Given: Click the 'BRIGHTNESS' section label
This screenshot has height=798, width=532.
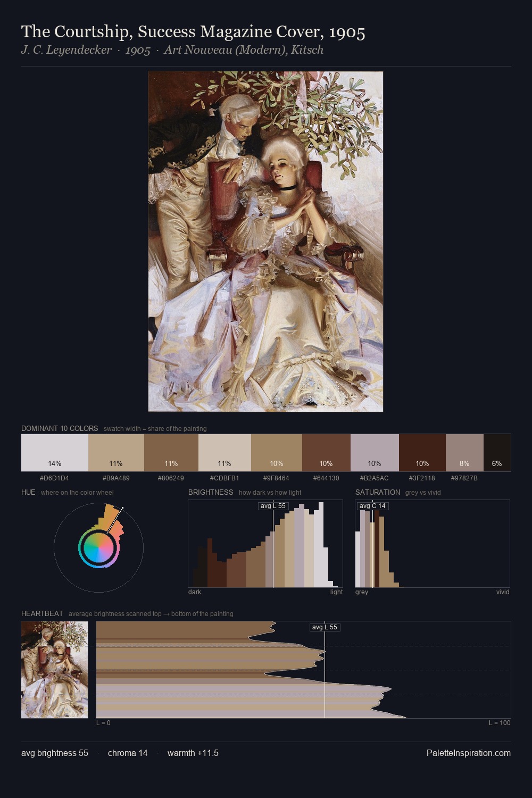Looking at the screenshot, I should (x=211, y=492).
